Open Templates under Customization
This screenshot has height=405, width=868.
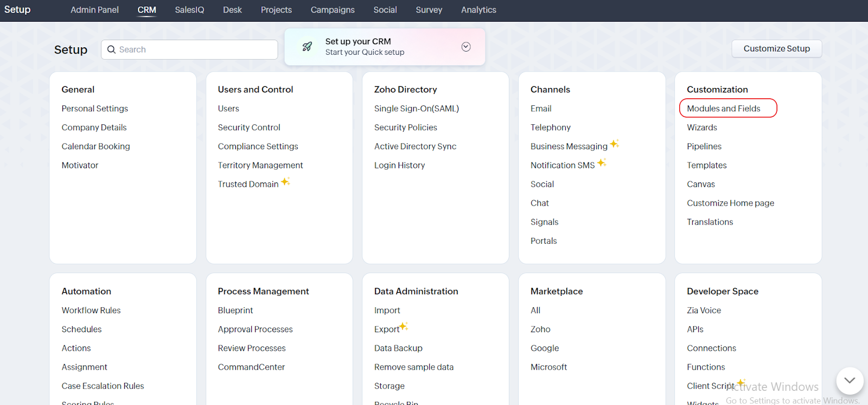pyautogui.click(x=707, y=166)
